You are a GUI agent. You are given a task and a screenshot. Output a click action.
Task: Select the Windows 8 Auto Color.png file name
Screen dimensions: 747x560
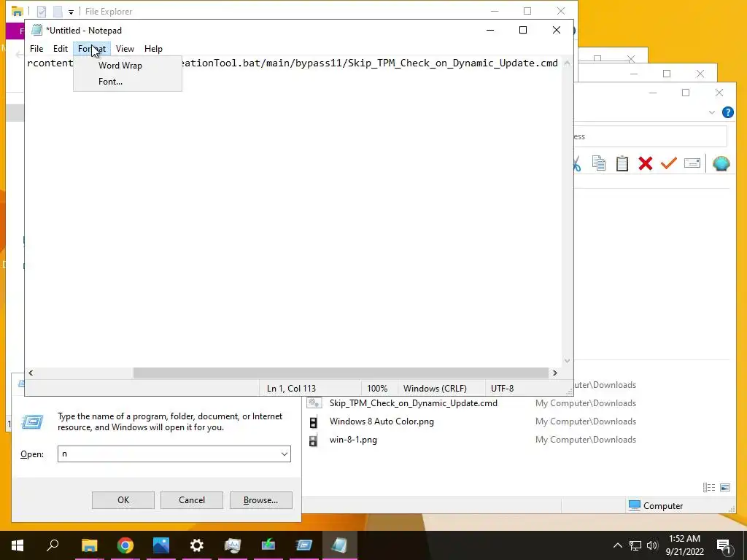tap(382, 421)
